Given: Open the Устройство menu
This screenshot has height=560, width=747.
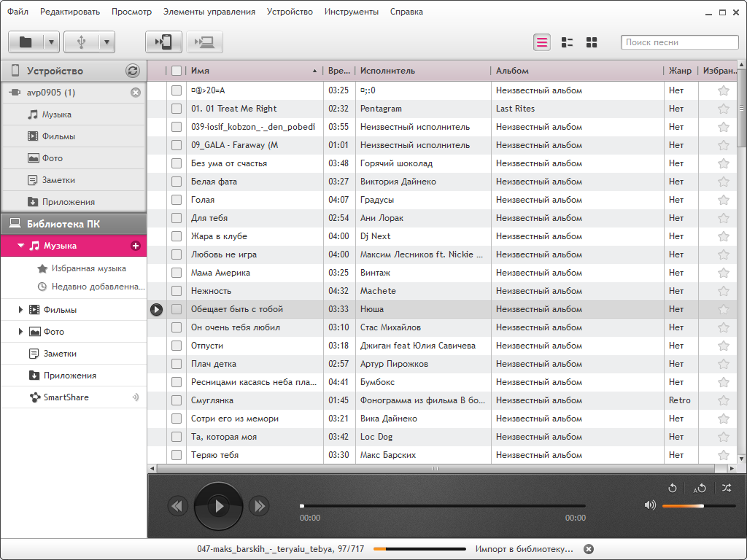Looking at the screenshot, I should pyautogui.click(x=290, y=12).
